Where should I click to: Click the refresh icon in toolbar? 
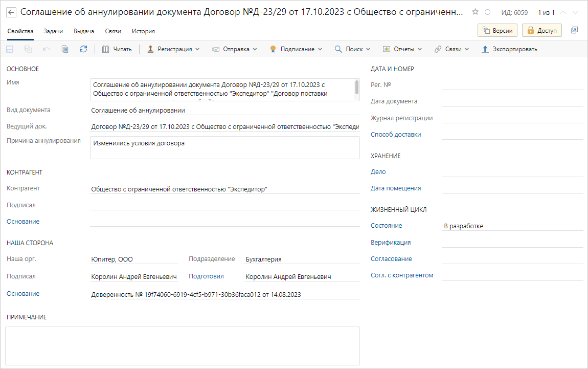(83, 49)
